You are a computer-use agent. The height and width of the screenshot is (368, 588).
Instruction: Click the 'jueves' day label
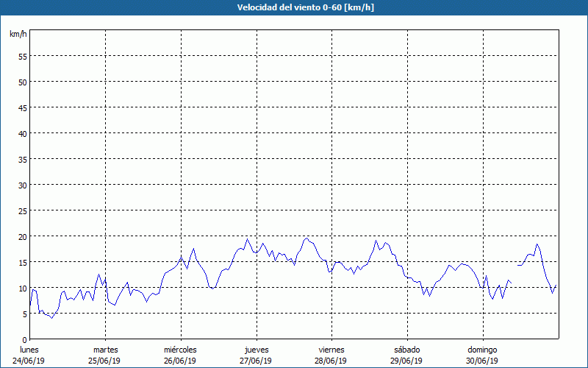tap(257, 350)
